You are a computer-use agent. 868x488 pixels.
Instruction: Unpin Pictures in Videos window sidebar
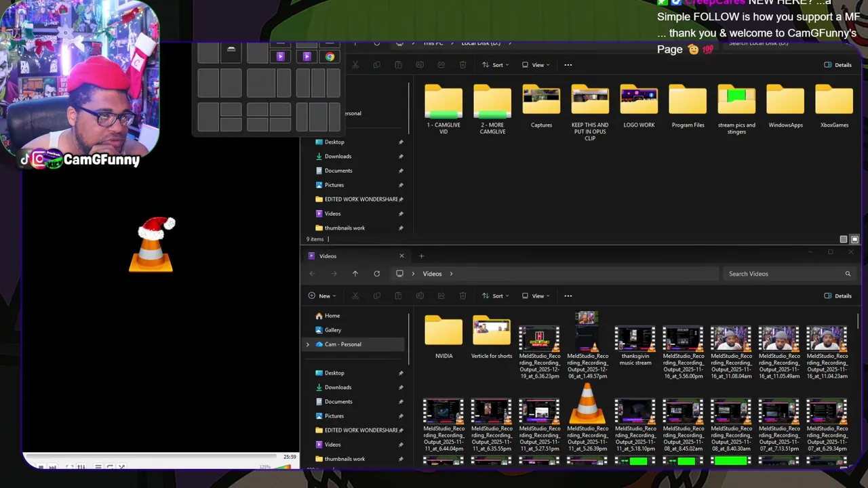[x=401, y=416]
